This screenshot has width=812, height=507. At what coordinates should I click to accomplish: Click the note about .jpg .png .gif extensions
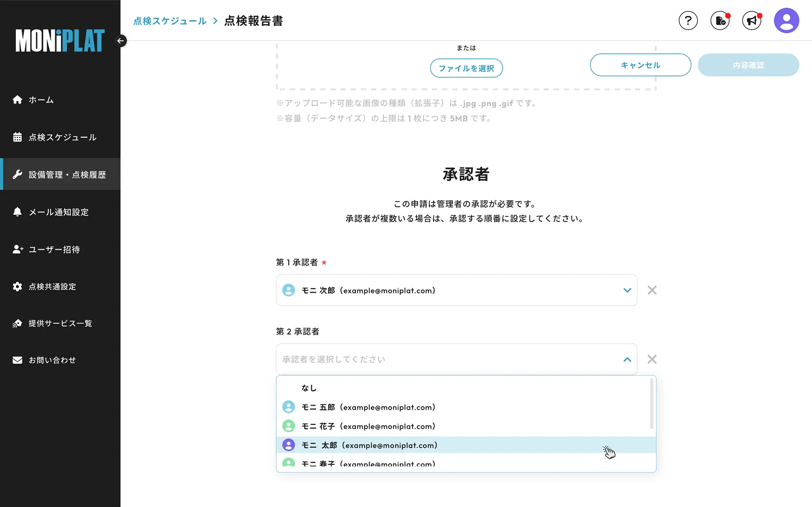click(407, 103)
